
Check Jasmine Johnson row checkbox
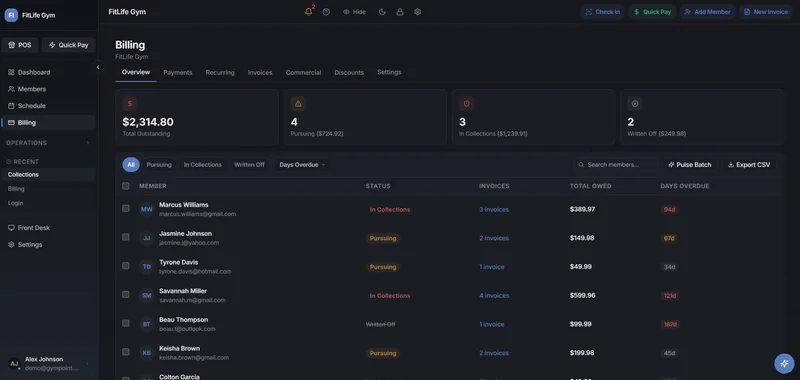click(x=126, y=237)
